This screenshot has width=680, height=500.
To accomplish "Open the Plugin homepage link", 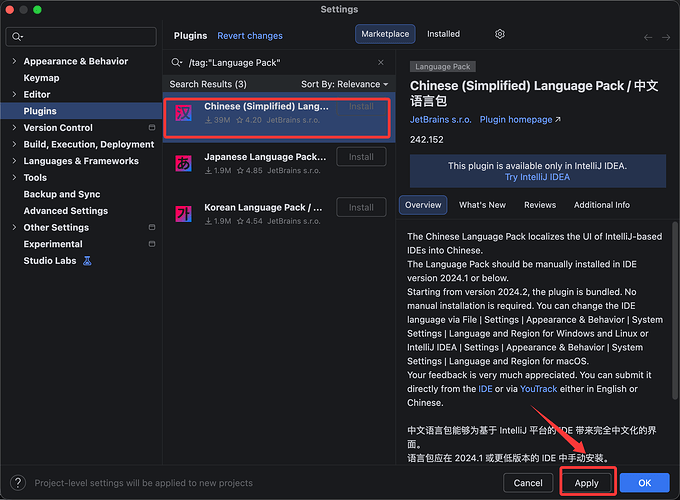I will coord(520,119).
